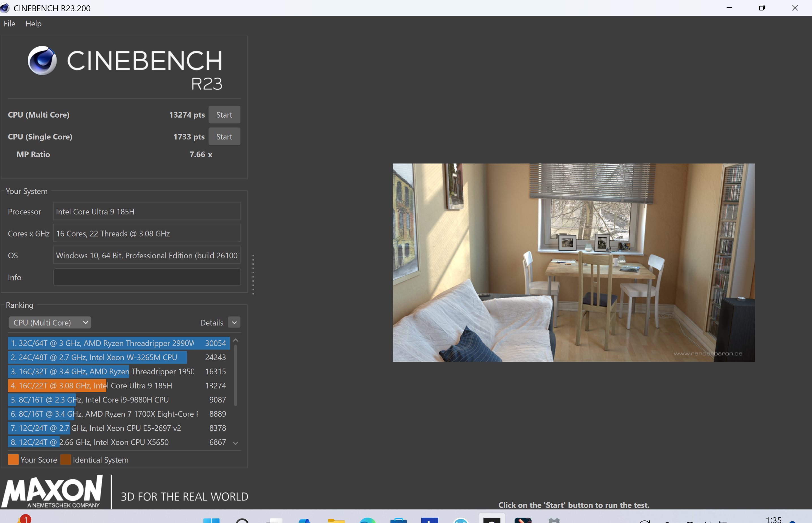Start the CPU (Multi Core) test
This screenshot has width=812, height=523.
(224, 115)
